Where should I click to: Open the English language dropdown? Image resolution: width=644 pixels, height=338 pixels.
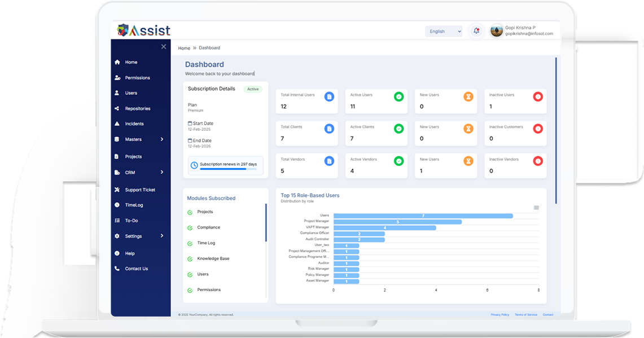[444, 32]
